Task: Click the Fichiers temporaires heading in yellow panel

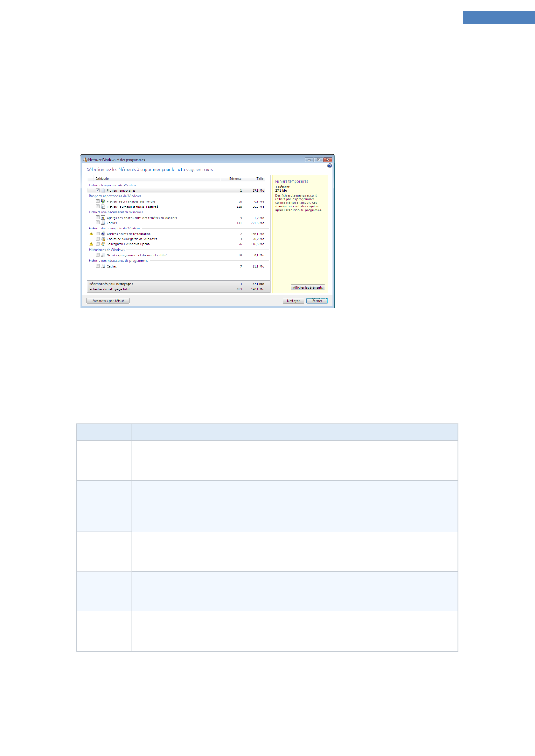Action: (292, 181)
